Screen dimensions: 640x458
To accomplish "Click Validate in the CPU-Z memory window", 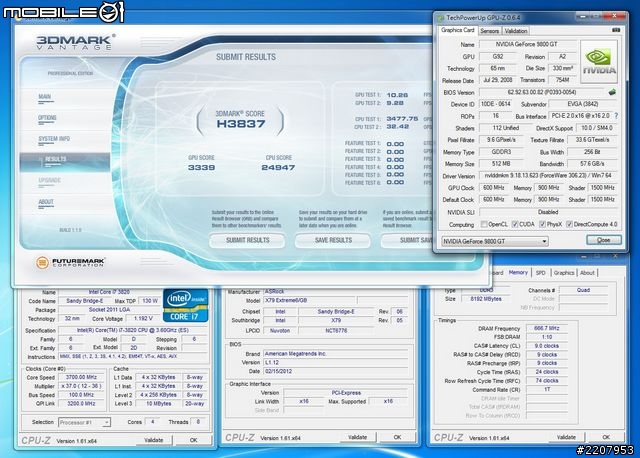I will point(566,437).
